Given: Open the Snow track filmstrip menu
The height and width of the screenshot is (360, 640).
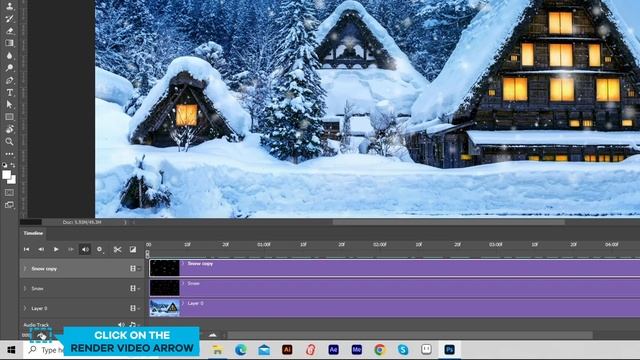Looking at the screenshot, I should (x=134, y=289).
